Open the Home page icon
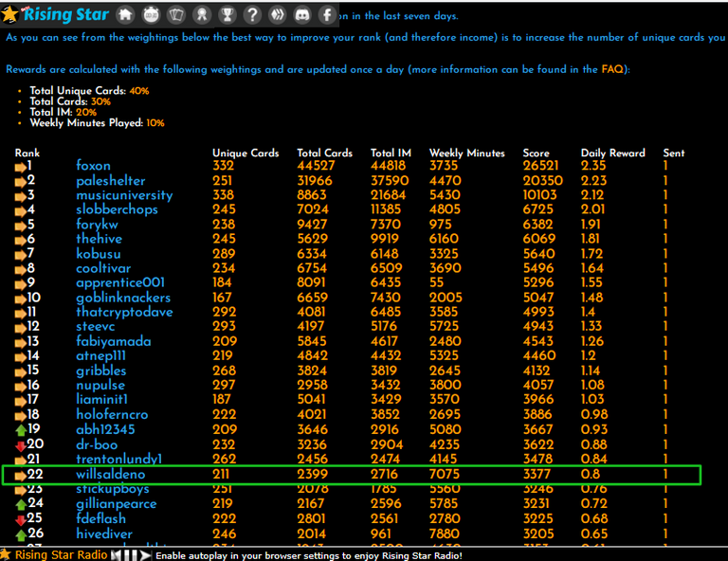 point(125,15)
